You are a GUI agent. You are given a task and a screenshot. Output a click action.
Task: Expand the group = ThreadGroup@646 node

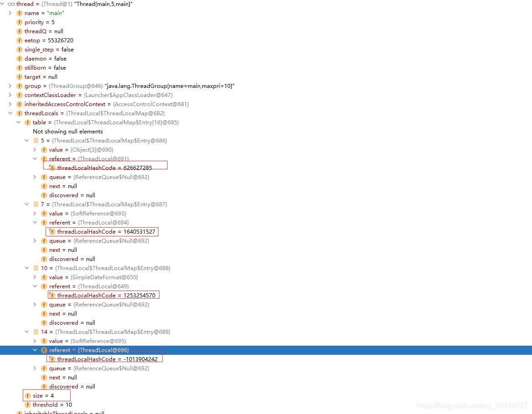click(10, 86)
